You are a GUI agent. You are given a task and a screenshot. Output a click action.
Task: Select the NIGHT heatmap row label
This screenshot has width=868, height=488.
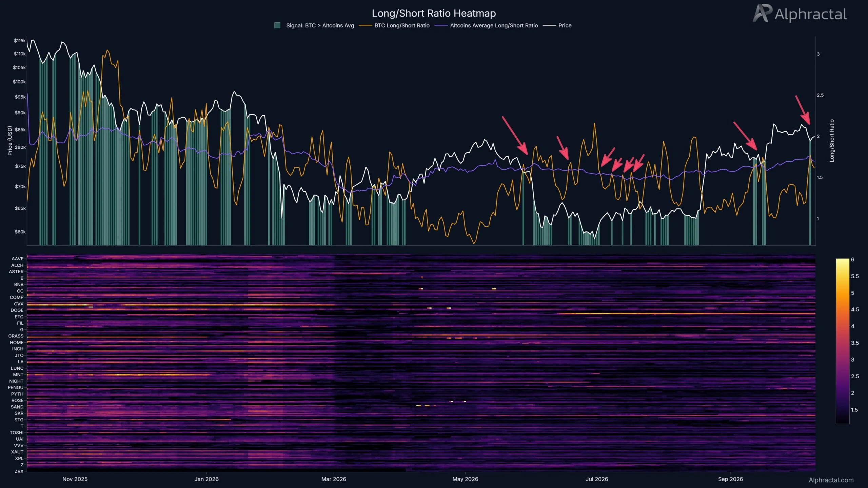(x=16, y=381)
